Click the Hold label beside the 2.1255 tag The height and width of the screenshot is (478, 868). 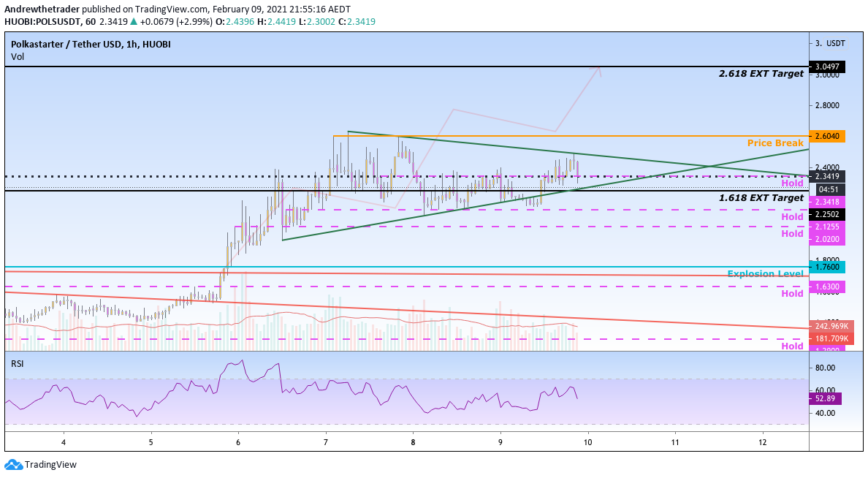792,217
